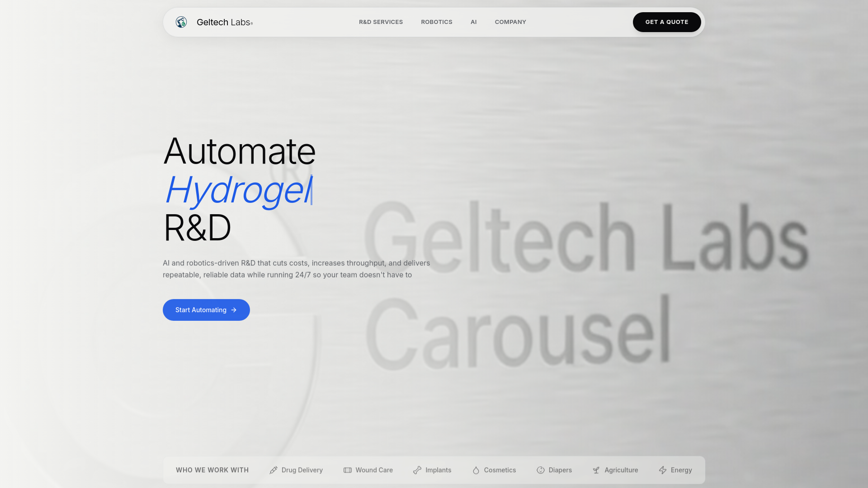The image size is (868, 488).
Task: Select the Diapers label
Action: coord(560,470)
